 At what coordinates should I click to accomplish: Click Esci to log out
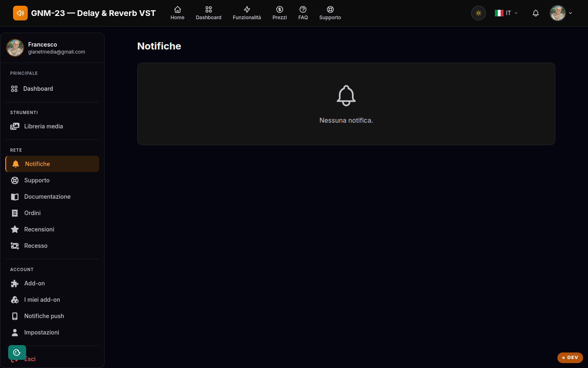(x=30, y=359)
